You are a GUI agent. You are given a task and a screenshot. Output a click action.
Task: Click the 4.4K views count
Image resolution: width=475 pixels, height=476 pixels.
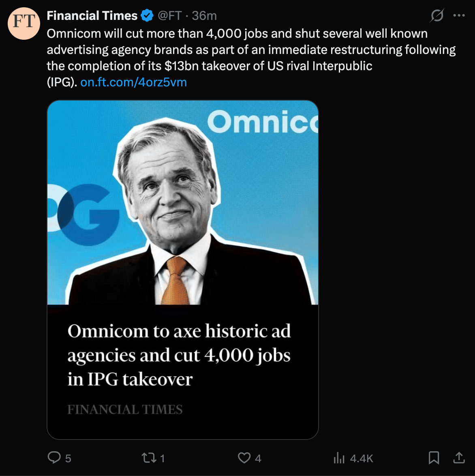[362, 458]
